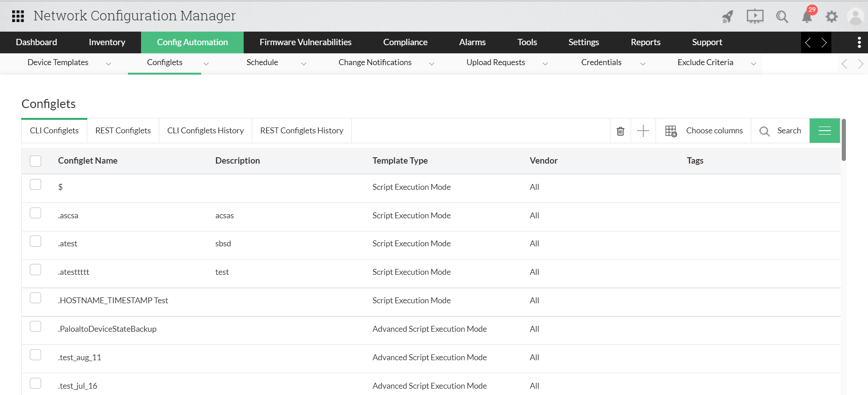This screenshot has width=868, height=395.
Task: Open the apps grid launcher icon
Action: click(x=18, y=16)
